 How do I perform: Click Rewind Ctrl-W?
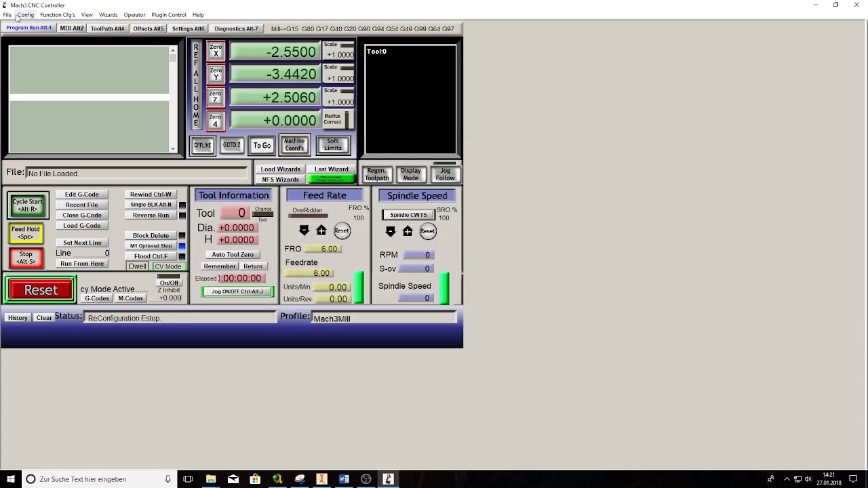click(x=151, y=195)
